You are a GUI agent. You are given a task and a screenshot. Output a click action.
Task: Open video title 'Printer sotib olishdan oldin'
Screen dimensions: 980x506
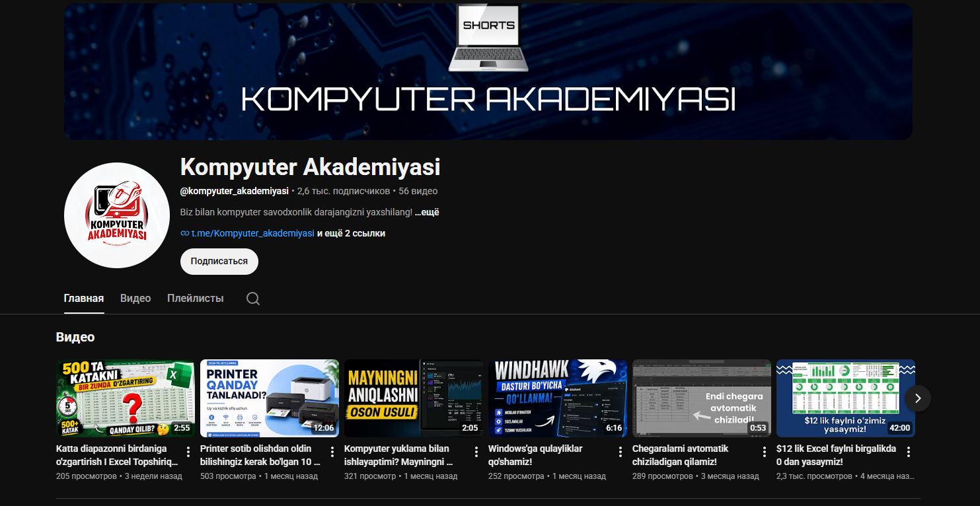tap(260, 455)
